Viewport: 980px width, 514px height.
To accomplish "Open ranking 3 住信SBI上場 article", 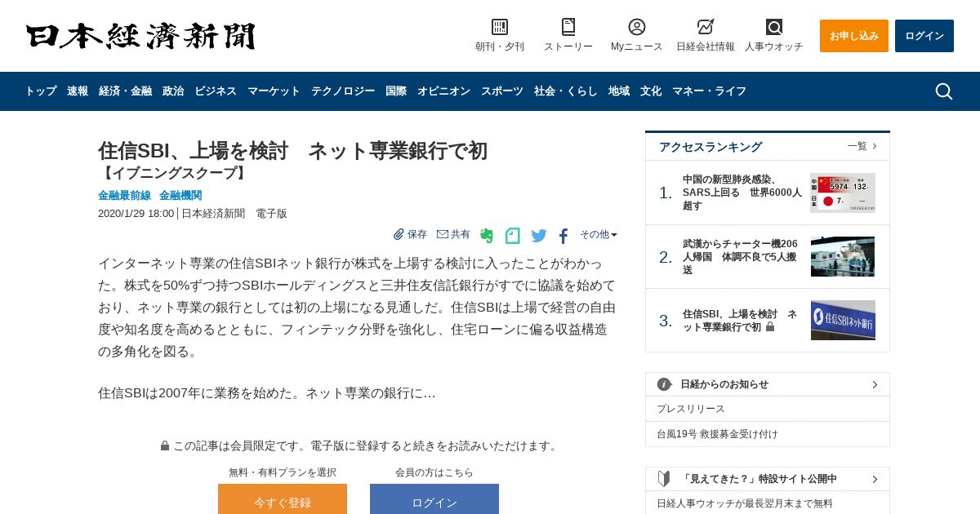I will click(740, 321).
